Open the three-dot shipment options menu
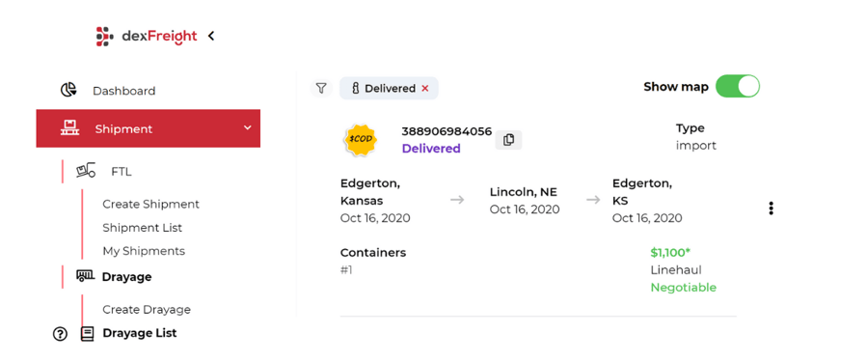 tap(771, 209)
